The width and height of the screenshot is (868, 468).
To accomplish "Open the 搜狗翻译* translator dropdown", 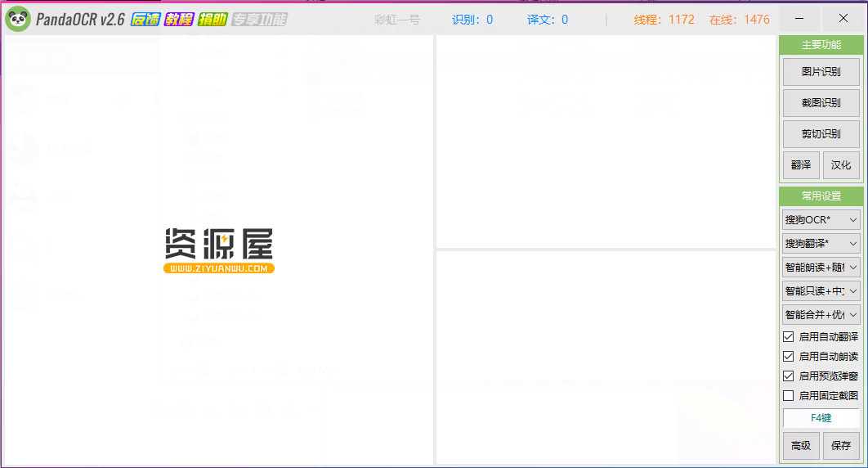I will point(821,243).
